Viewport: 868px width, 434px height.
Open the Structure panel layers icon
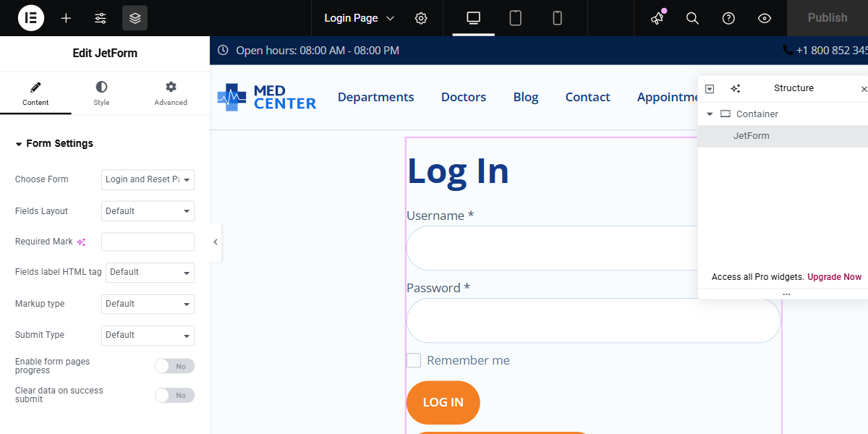point(135,17)
